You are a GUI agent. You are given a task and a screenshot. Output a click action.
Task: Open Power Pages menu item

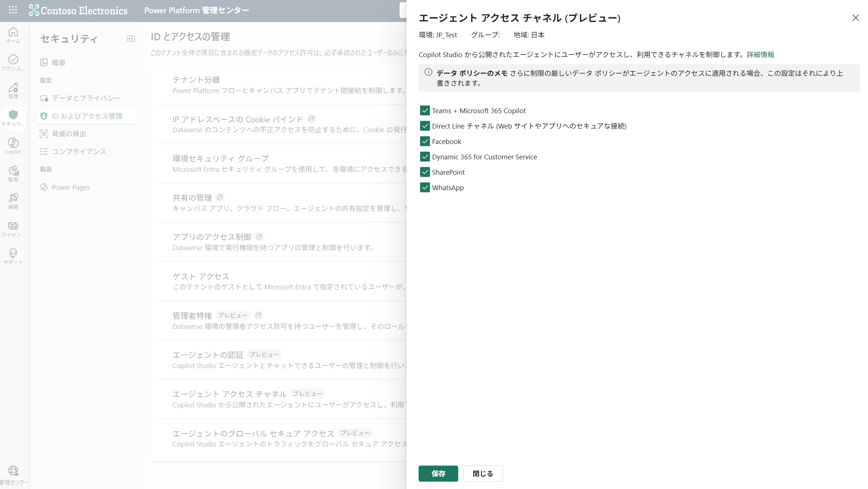(87, 187)
